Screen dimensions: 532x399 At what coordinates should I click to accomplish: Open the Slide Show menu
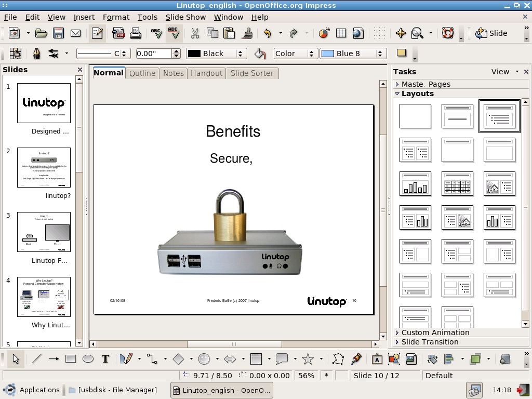point(185,17)
